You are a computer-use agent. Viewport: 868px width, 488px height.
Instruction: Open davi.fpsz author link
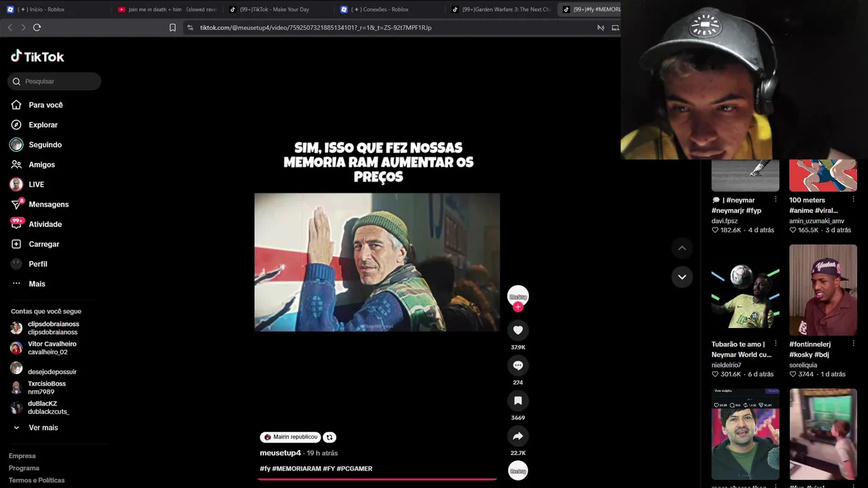pos(724,221)
